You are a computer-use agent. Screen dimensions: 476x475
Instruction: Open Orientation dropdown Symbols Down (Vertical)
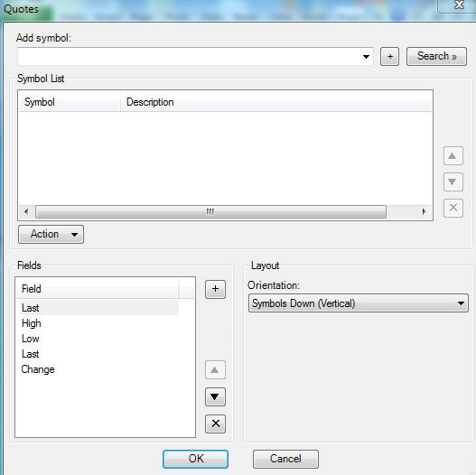point(359,303)
